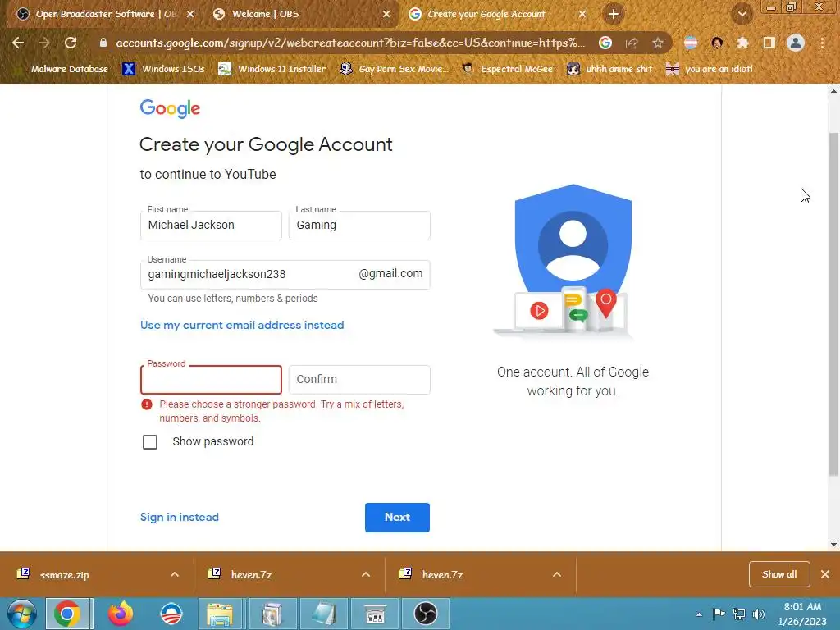Enable the Show password checkbox
840x630 pixels.
pyautogui.click(x=150, y=442)
